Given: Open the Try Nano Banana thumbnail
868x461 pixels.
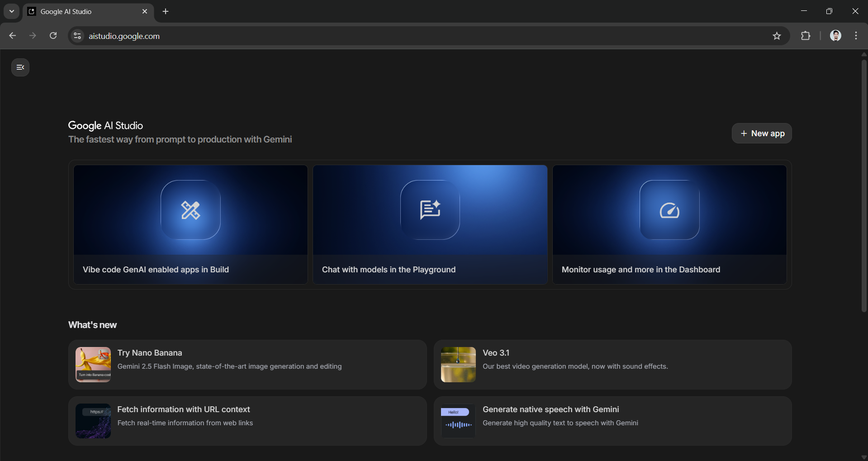Looking at the screenshot, I should 93,365.
